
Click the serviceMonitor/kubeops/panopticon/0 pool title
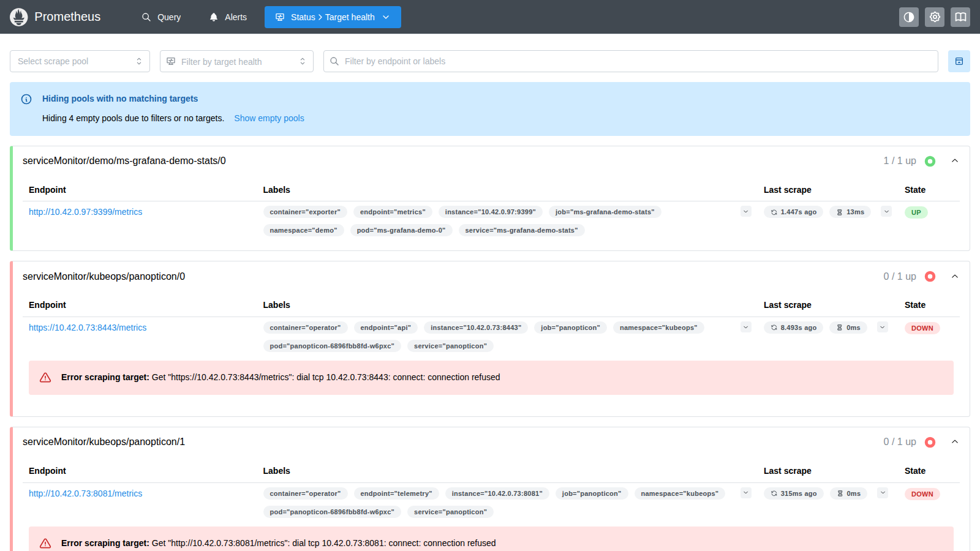coord(104,277)
